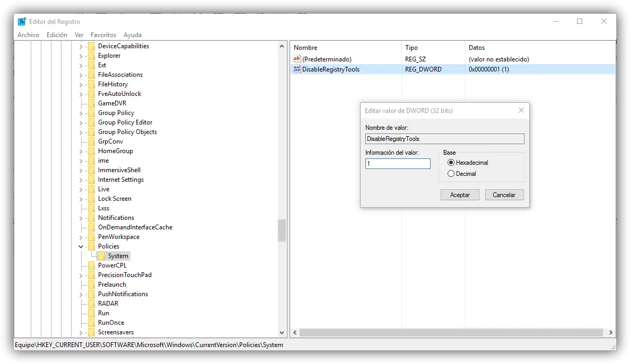Click the string value icon beside (Predeterminado)
This screenshot has width=630, height=364.
pos(297,59)
